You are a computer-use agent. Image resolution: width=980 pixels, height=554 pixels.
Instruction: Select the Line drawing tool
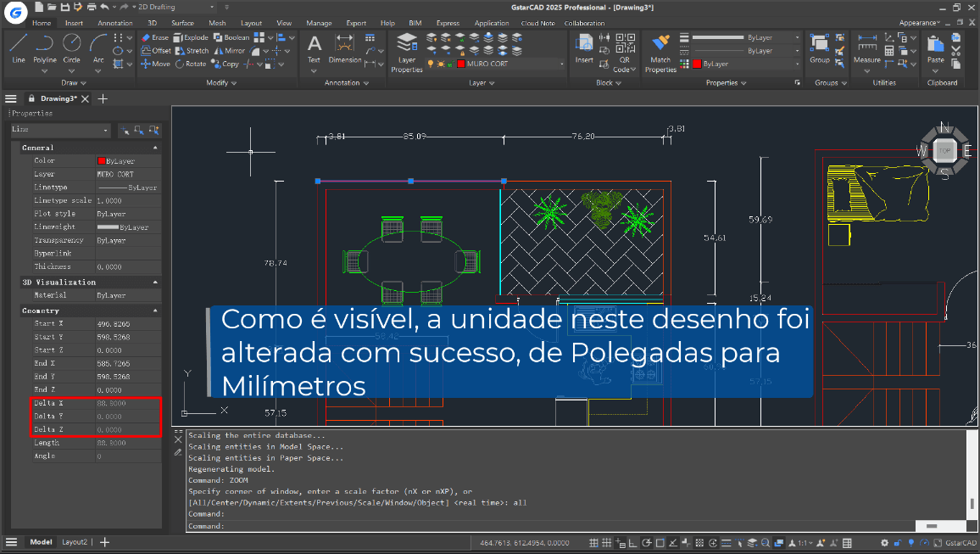(x=18, y=48)
